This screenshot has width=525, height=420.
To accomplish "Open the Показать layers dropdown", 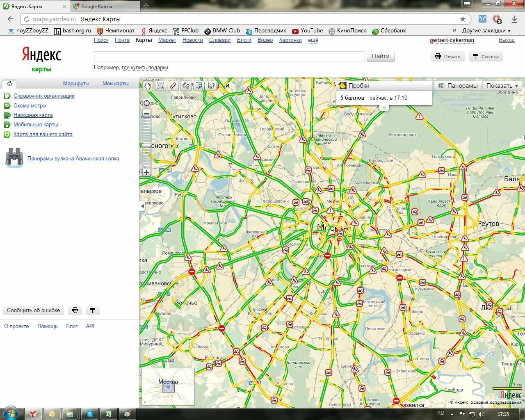I will coord(502,86).
